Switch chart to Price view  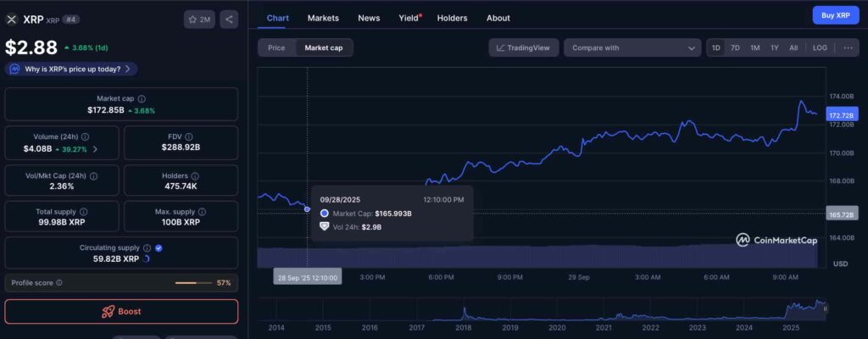click(276, 47)
